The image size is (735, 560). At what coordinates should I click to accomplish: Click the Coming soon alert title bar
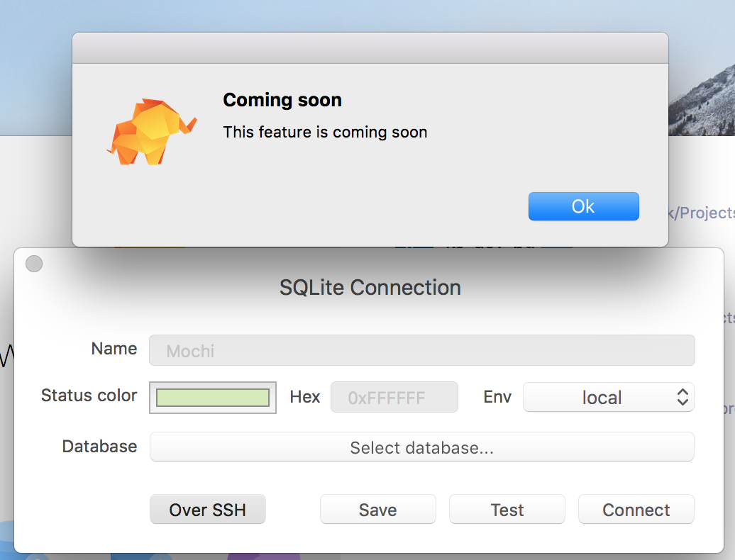370,47
